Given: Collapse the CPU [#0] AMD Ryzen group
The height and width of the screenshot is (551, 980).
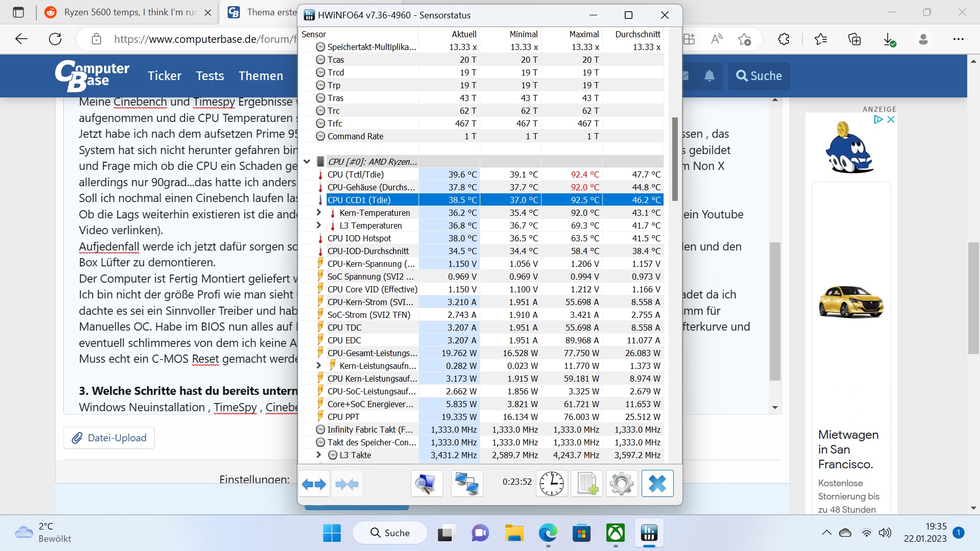Looking at the screenshot, I should [x=307, y=162].
